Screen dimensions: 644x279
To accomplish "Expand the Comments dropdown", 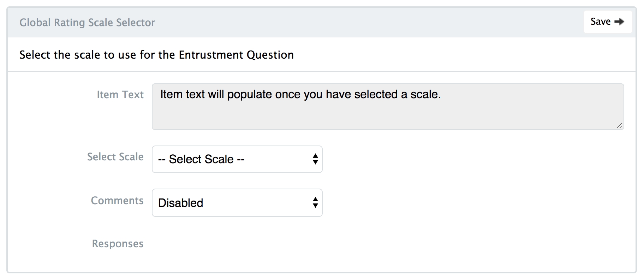I will (237, 203).
